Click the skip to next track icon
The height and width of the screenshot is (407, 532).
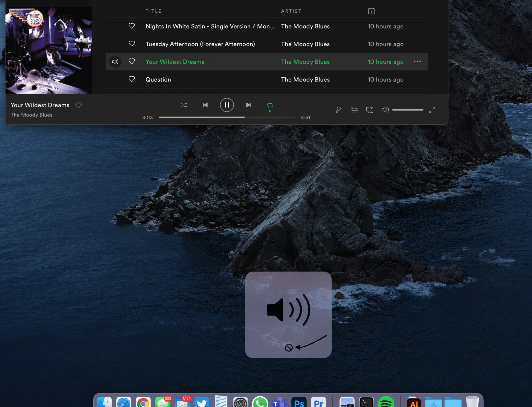coord(248,105)
